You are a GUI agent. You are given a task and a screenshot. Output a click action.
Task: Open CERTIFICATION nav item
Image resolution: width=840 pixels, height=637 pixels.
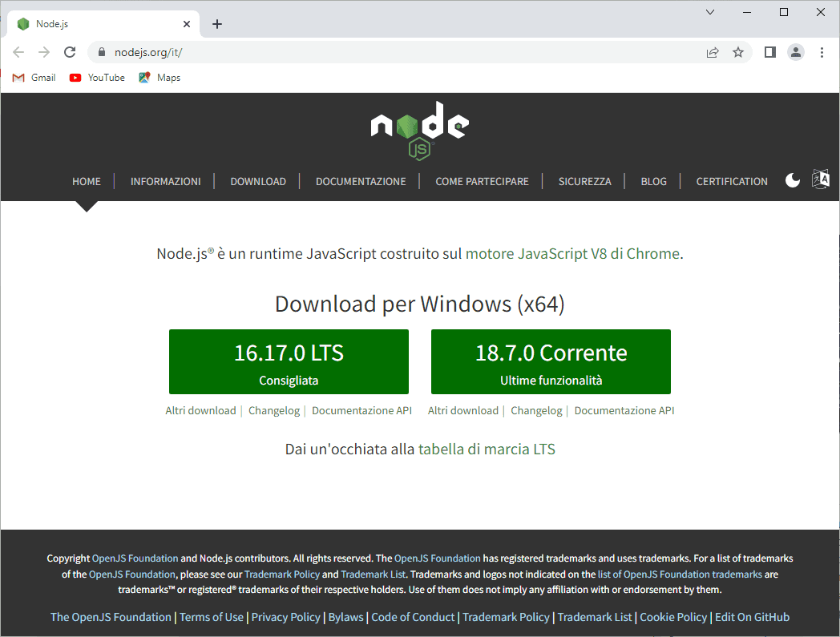[x=732, y=182]
